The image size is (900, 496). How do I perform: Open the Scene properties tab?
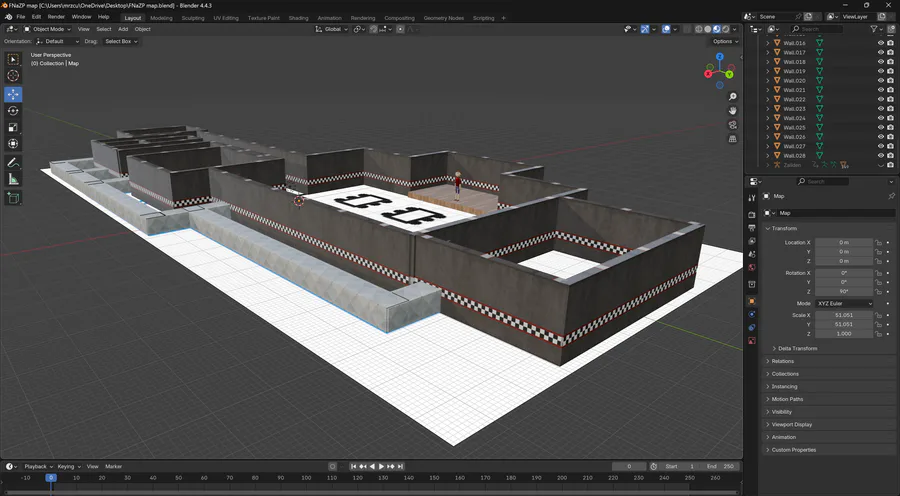coord(752,254)
